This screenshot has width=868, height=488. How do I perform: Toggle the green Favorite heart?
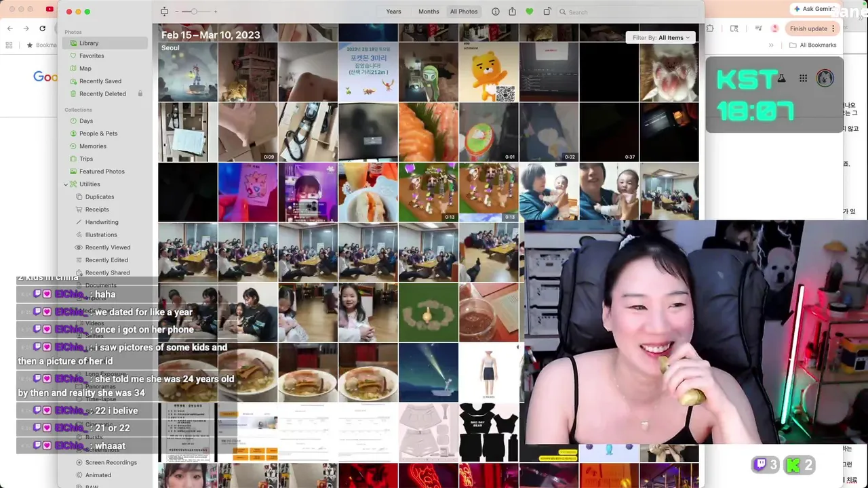point(530,12)
